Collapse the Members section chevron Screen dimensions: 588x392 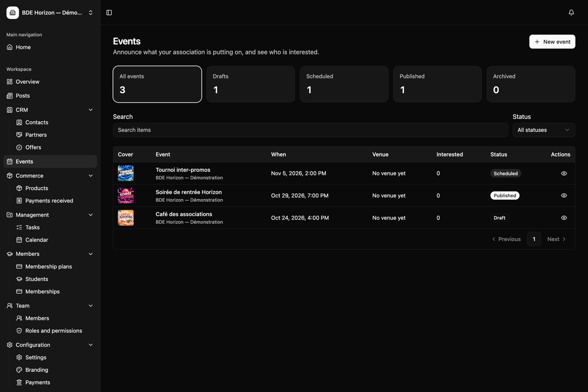pyautogui.click(x=91, y=254)
